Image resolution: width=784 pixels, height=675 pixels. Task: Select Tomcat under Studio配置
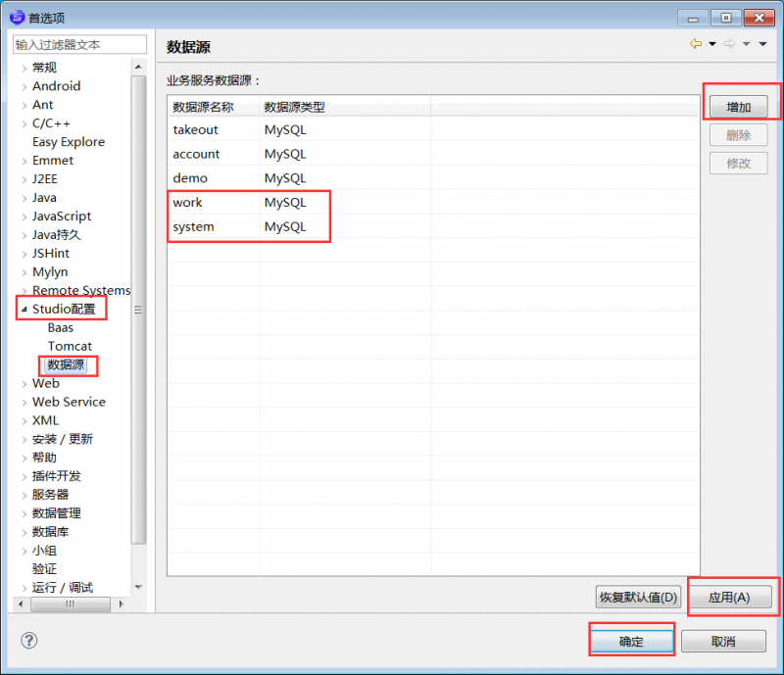[70, 346]
